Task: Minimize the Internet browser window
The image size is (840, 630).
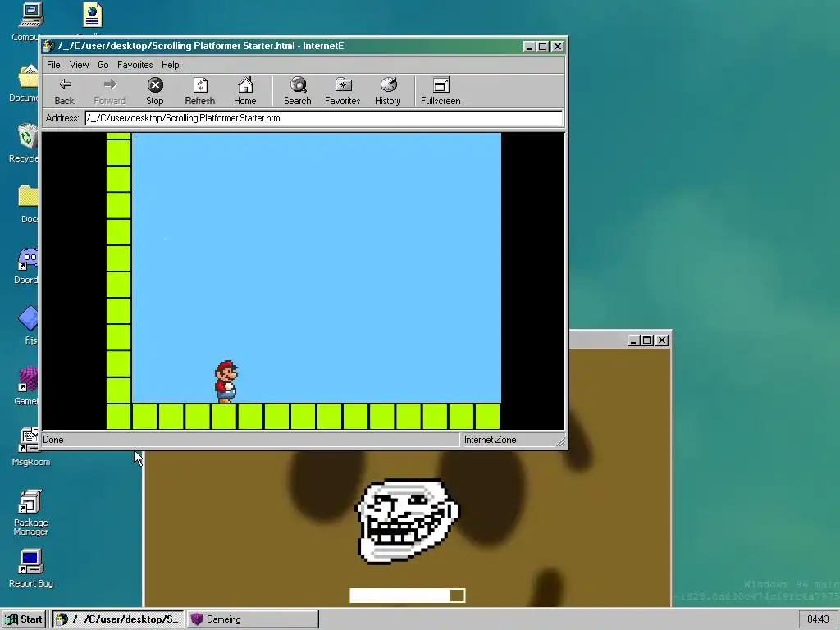Action: 529,47
